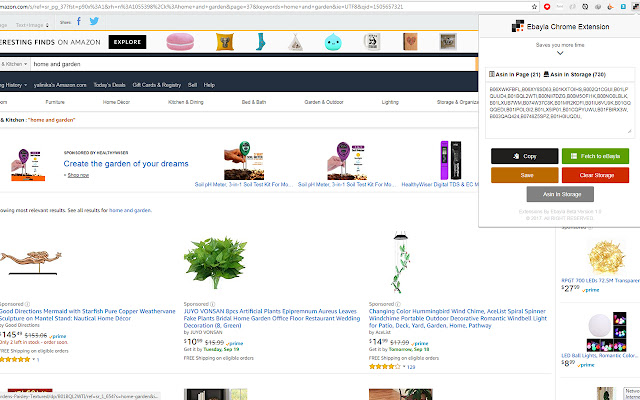Click the teal droplet character icon
640x400 pixels.
coord(333,42)
